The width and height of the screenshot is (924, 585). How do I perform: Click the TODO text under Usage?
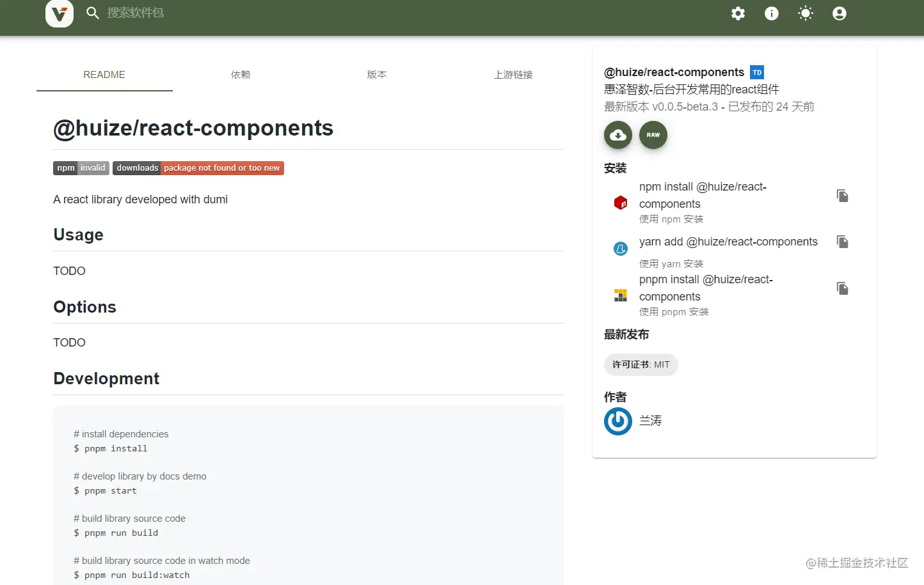(69, 271)
